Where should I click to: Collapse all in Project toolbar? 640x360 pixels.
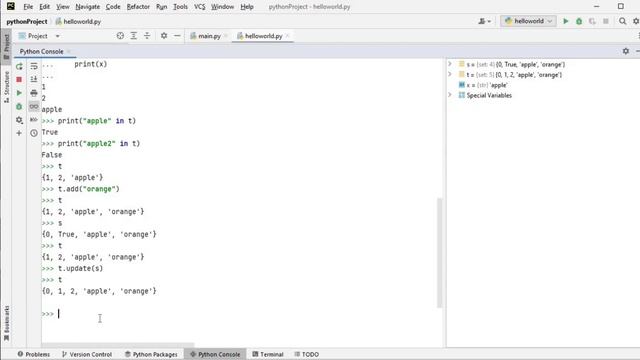coord(147,36)
